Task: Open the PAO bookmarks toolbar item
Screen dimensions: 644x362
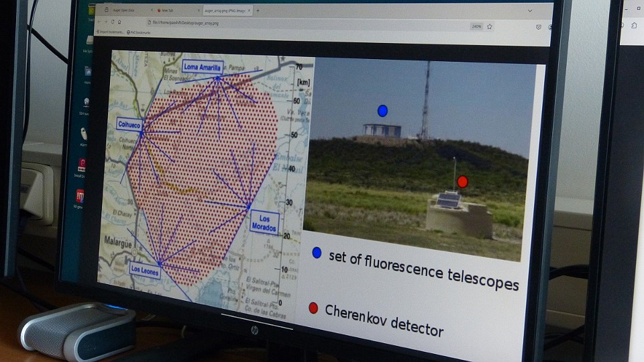Action: point(138,32)
